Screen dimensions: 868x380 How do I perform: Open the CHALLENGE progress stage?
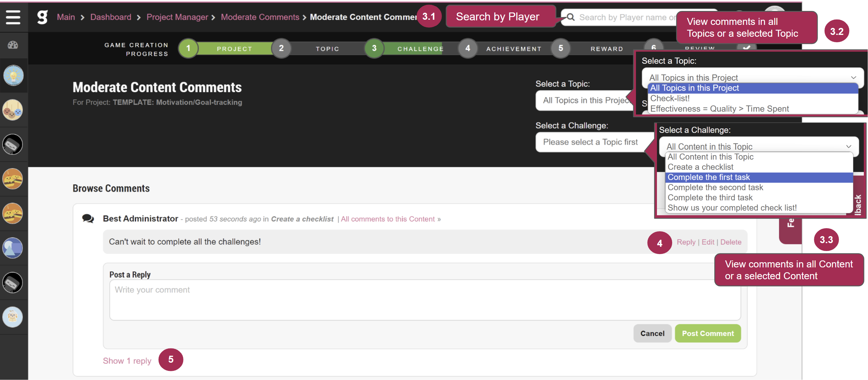pos(421,49)
